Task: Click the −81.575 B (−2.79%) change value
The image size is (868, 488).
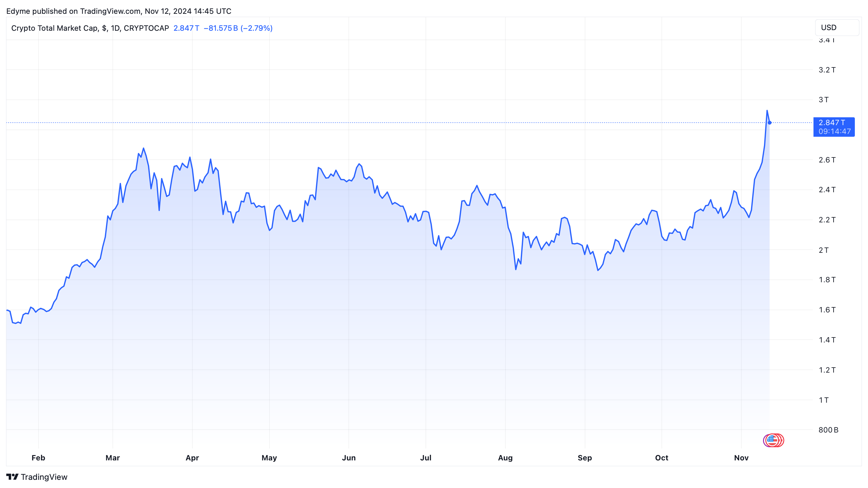Action: (x=238, y=28)
